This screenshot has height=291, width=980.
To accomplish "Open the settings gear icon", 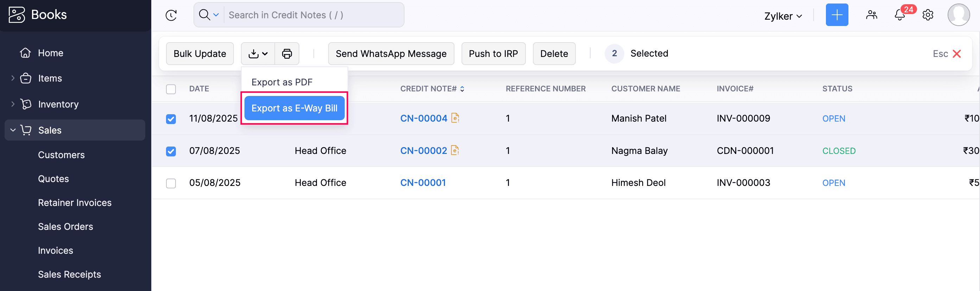I will [x=928, y=15].
